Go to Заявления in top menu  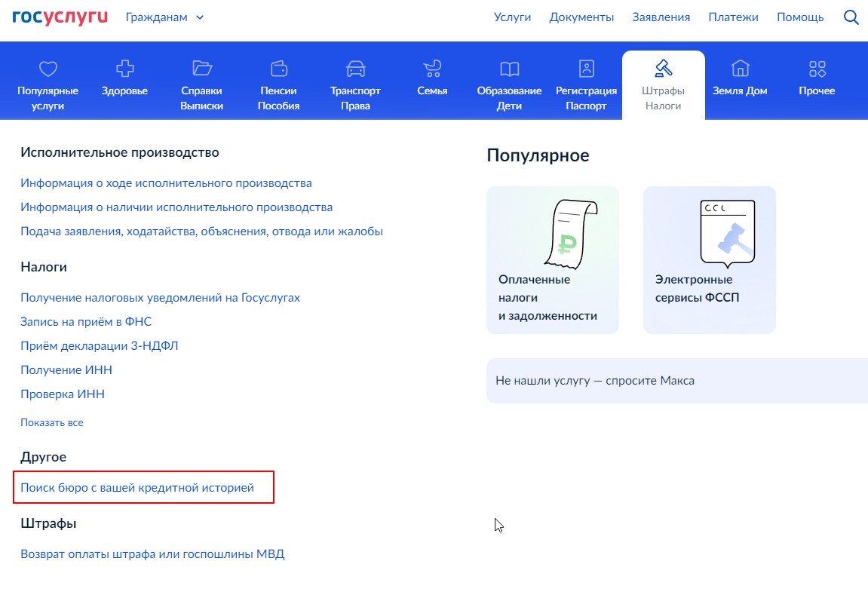click(661, 17)
